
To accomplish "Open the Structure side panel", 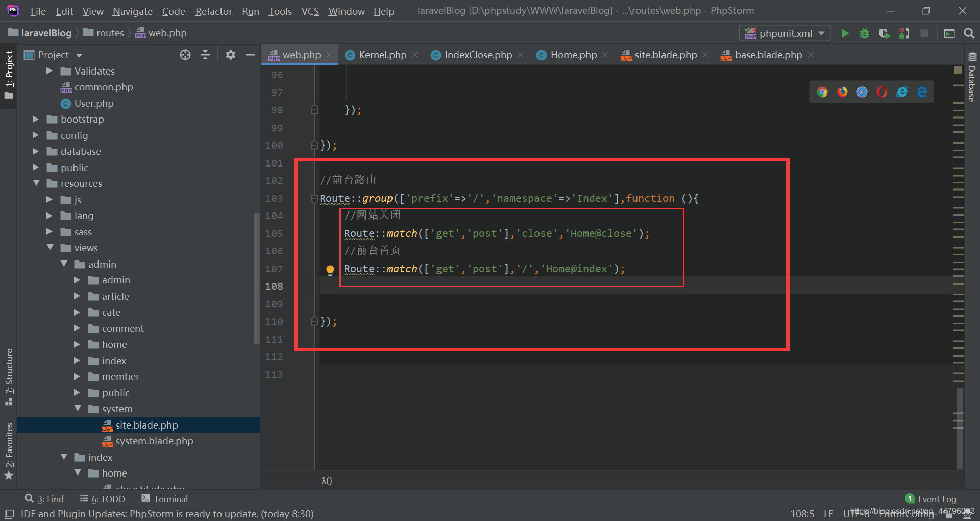I will pyautogui.click(x=9, y=376).
